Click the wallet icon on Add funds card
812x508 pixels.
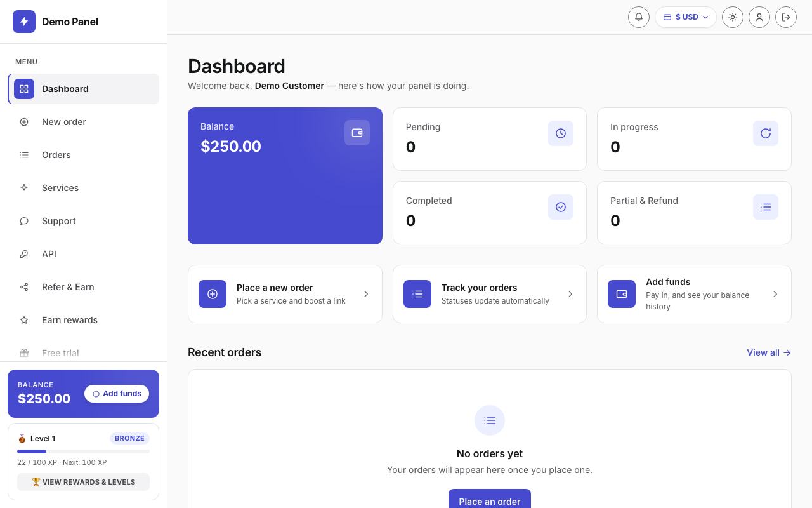[x=622, y=294]
